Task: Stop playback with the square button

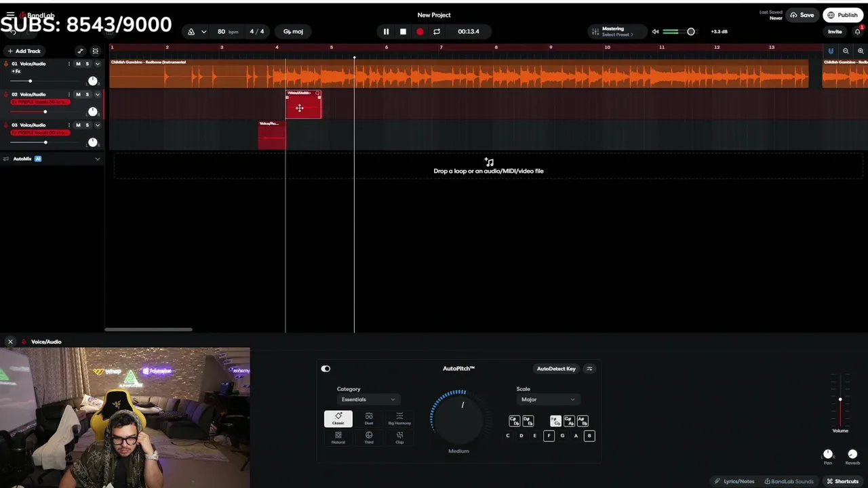Action: click(403, 32)
